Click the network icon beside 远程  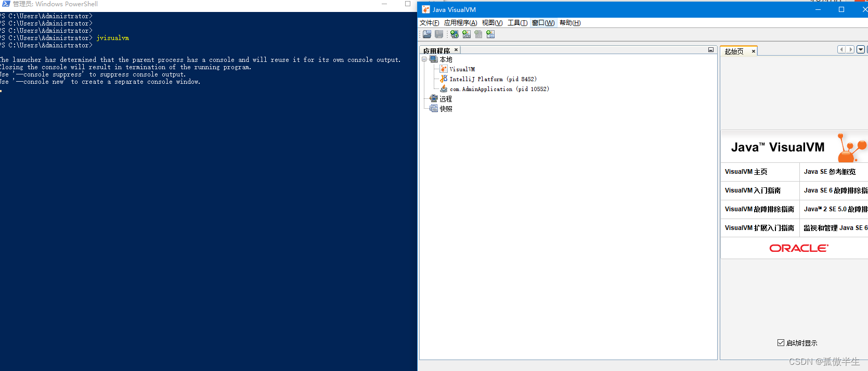coord(434,99)
